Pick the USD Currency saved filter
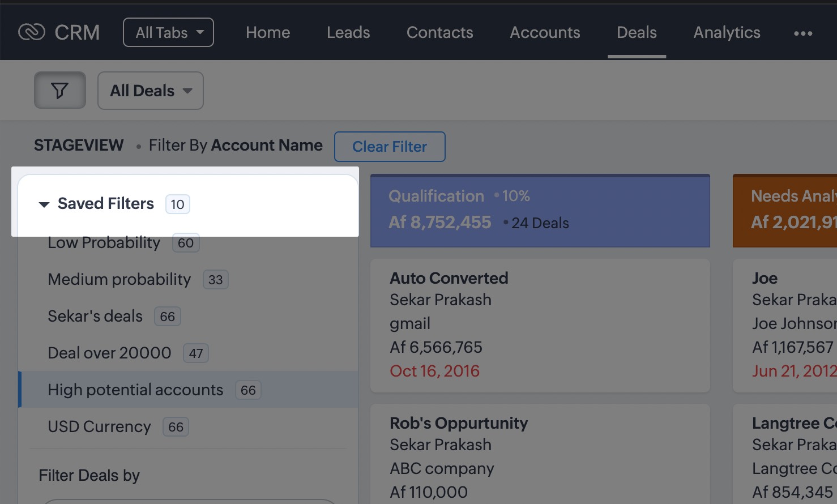The width and height of the screenshot is (837, 504). point(100,427)
